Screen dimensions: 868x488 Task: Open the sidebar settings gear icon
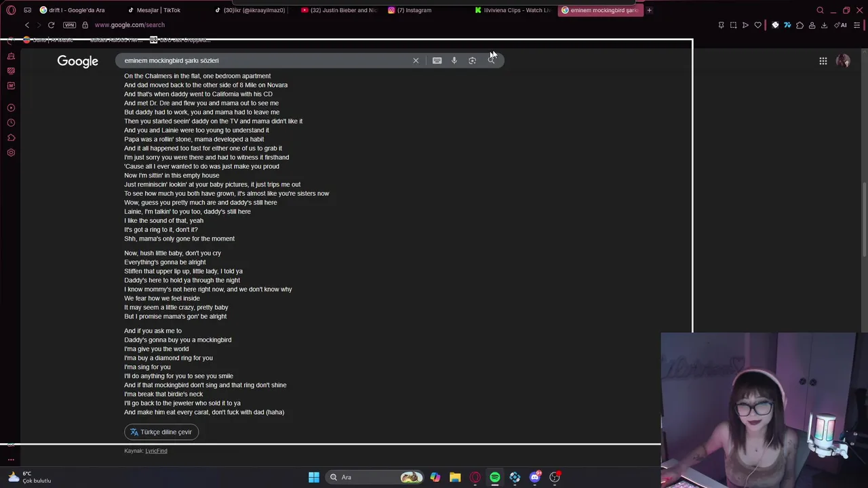11,152
